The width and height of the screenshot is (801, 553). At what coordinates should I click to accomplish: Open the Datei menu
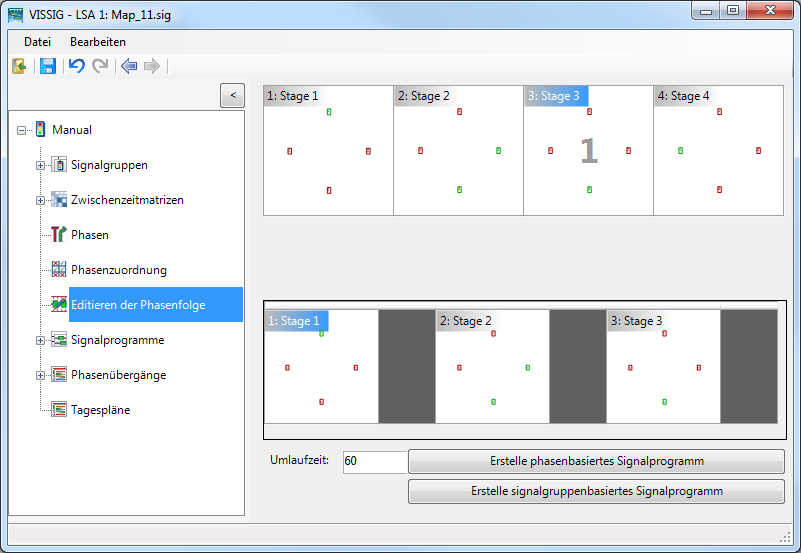coord(37,42)
